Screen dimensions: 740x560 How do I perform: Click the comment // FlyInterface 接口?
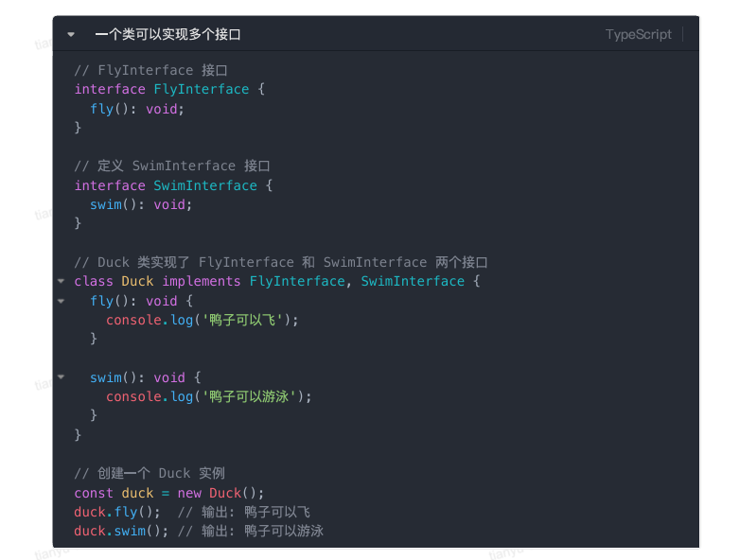pos(150,70)
